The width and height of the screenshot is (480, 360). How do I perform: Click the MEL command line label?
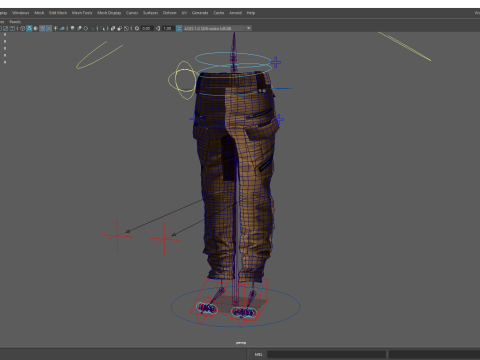tap(258, 354)
